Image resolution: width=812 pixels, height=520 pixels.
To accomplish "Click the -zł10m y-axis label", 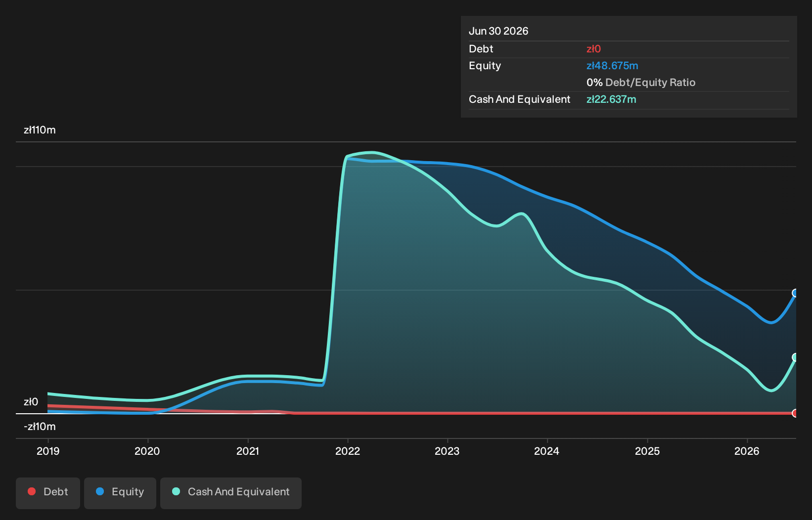I will click(40, 427).
